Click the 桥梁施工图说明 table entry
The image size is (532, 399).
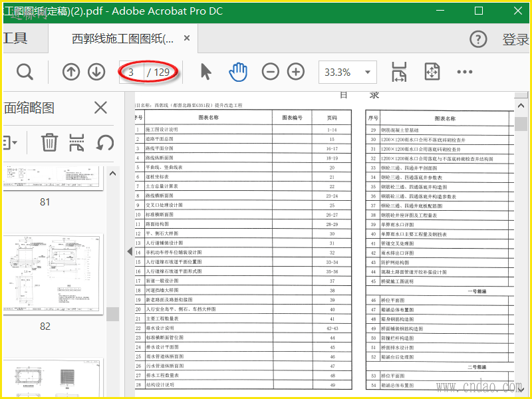tap(397, 281)
